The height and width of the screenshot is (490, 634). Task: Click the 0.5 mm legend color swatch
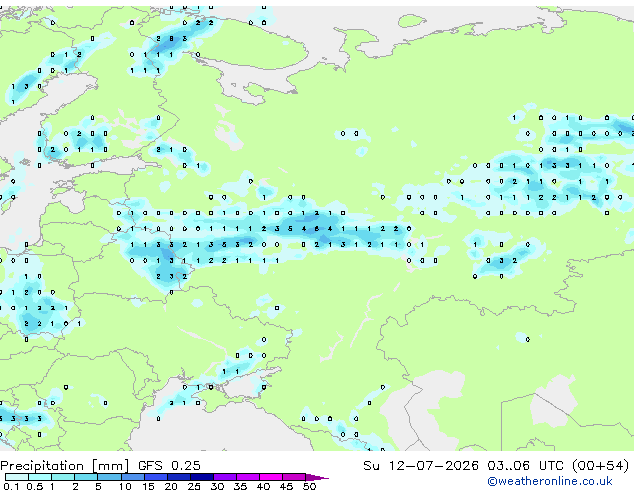(40, 477)
